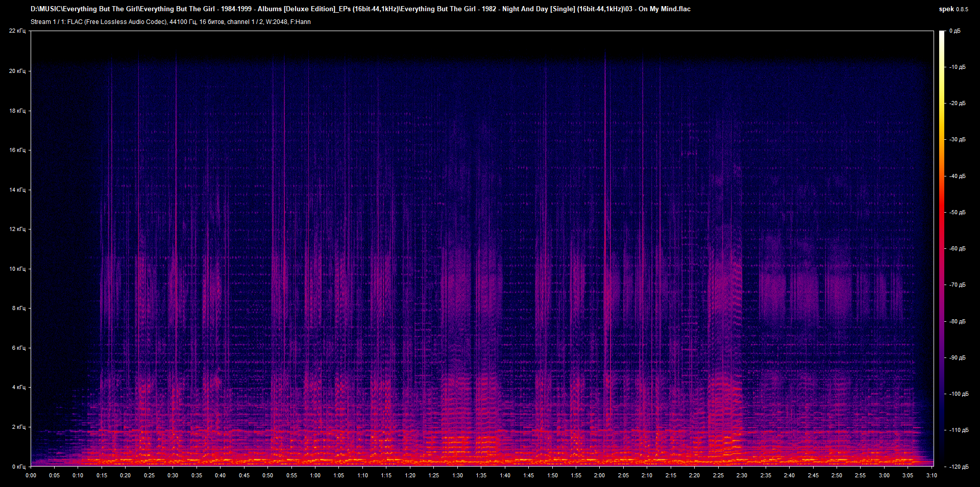Click the -70 дБ level label
This screenshot has height=487, width=980.
tap(957, 285)
